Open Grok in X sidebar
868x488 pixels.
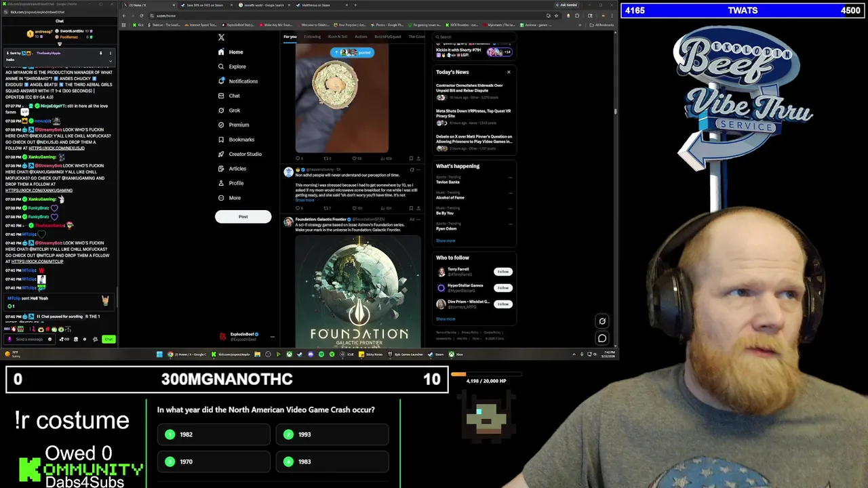click(229, 110)
